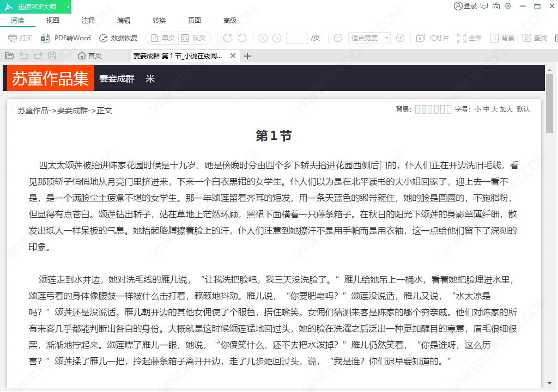Screen dimensions: 558x392
Task: Click the scrollbar down arrow
Action: coord(549,383)
